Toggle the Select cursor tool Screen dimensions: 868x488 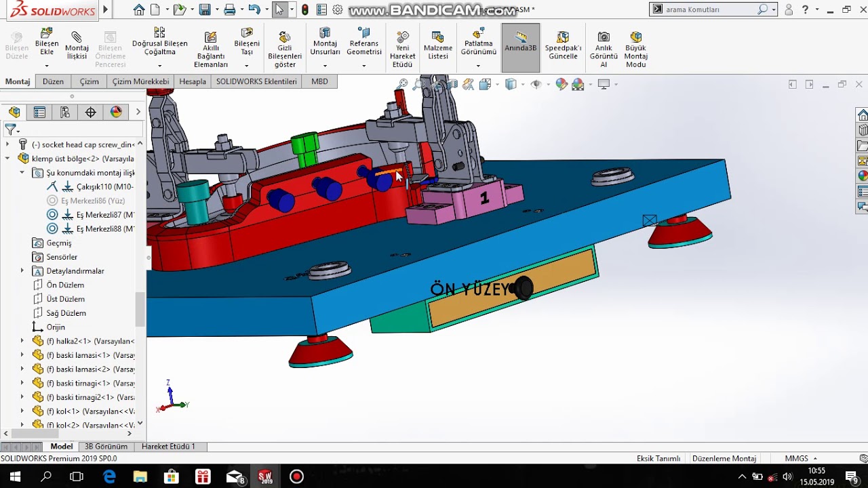(x=279, y=9)
